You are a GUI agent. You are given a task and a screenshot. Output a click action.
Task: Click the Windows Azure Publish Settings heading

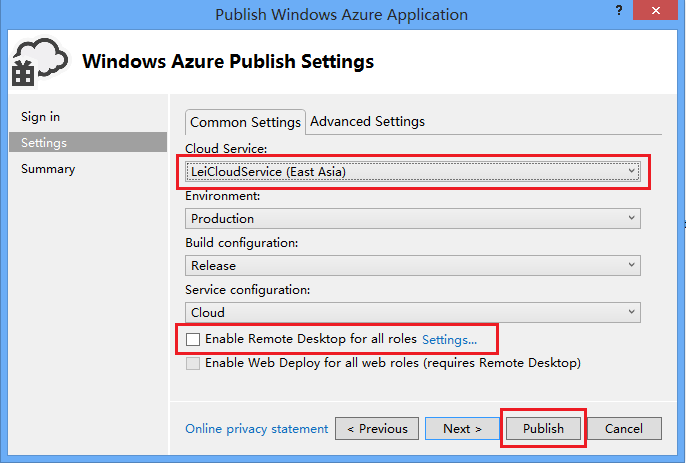point(228,61)
